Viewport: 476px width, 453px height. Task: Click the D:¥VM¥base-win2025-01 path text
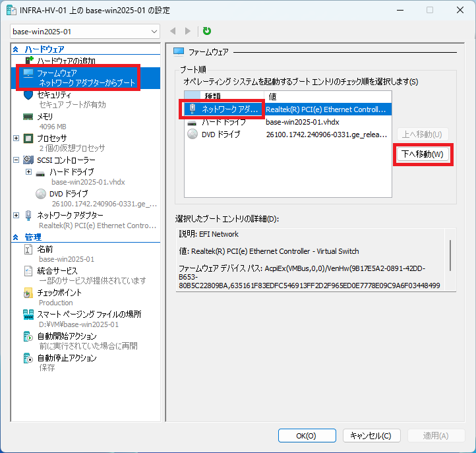pos(79,324)
